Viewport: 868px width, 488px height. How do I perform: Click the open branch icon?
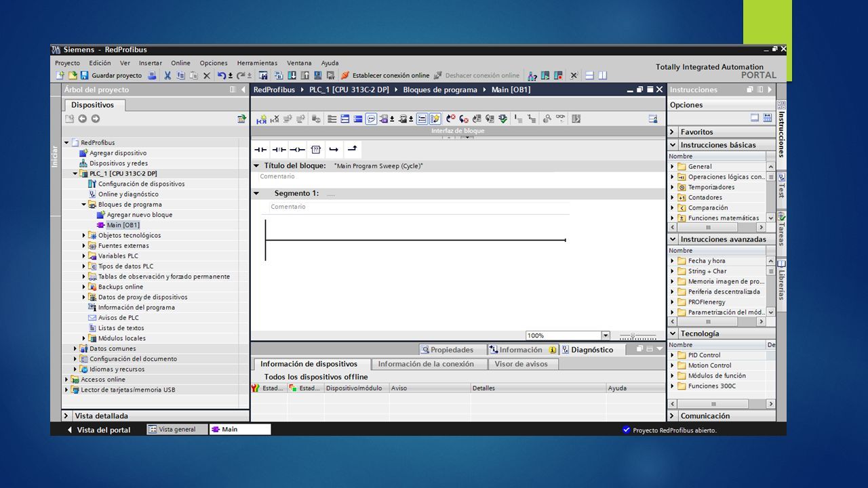(334, 150)
